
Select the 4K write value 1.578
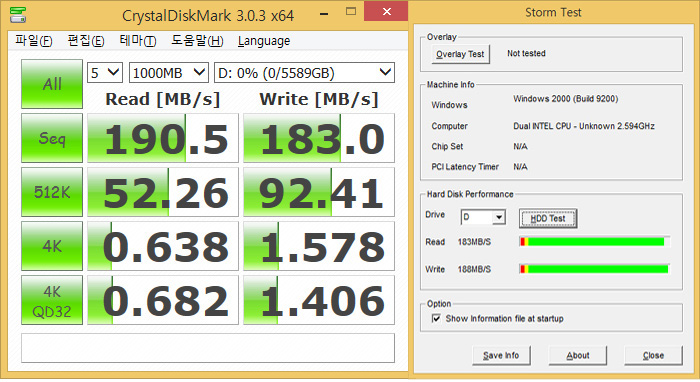(x=319, y=246)
